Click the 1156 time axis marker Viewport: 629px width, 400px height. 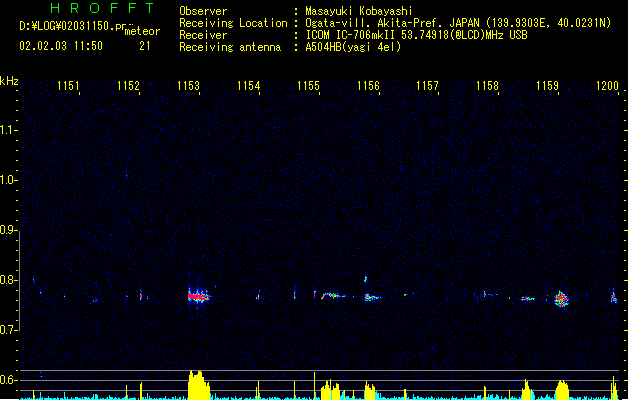point(368,86)
